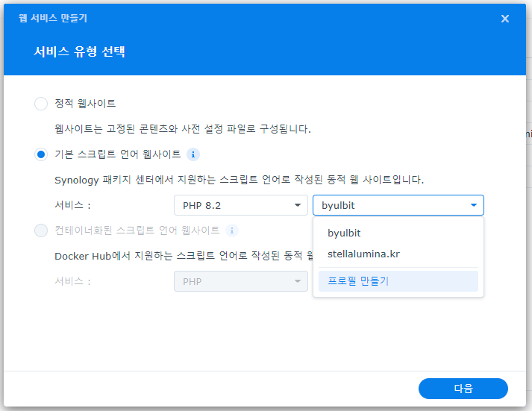The height and width of the screenshot is (411, 532).
Task: Click the 서비스 유형 선택 header
Action: pos(79,52)
